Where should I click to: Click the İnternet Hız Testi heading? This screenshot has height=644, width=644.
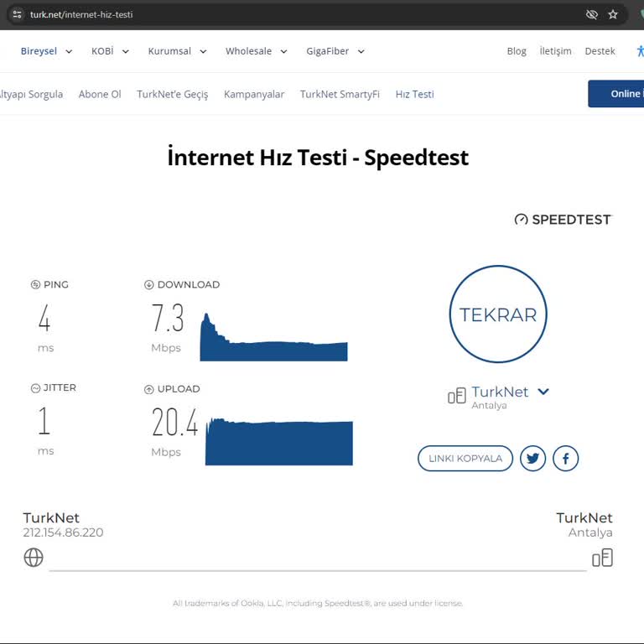pyautogui.click(x=318, y=158)
